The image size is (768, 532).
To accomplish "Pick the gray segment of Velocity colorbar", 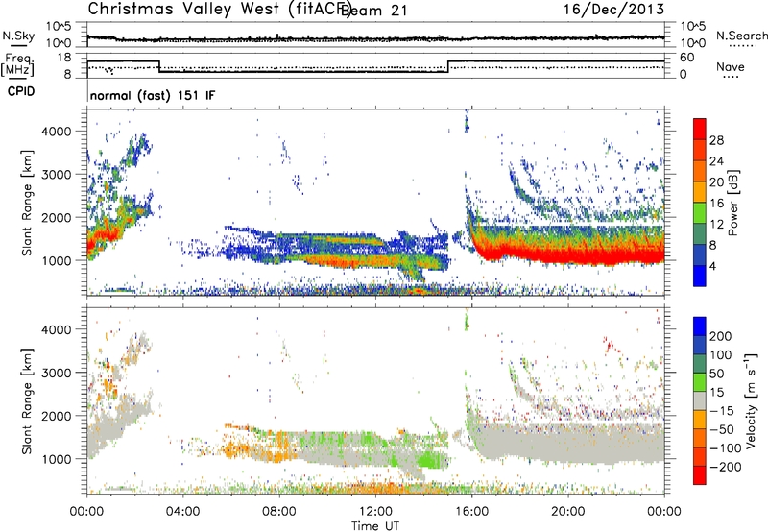I will click(x=700, y=401).
